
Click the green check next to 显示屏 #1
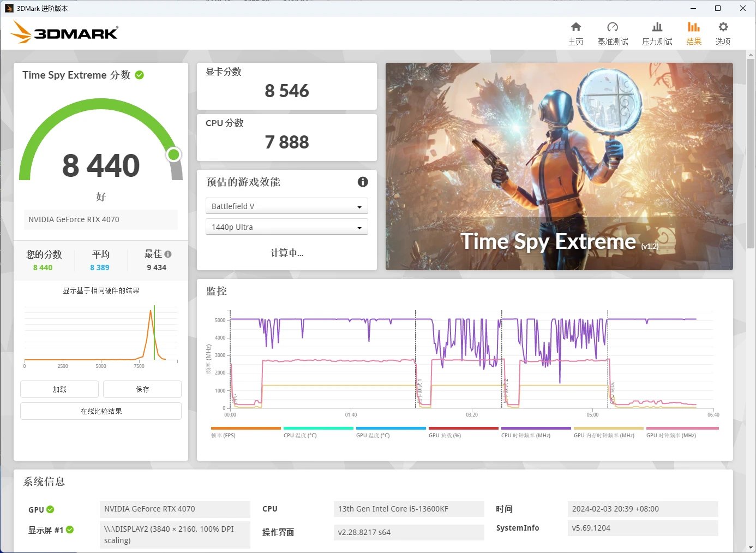point(70,530)
